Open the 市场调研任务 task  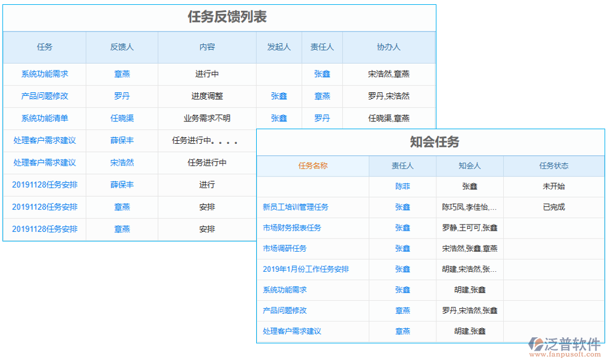[285, 249]
